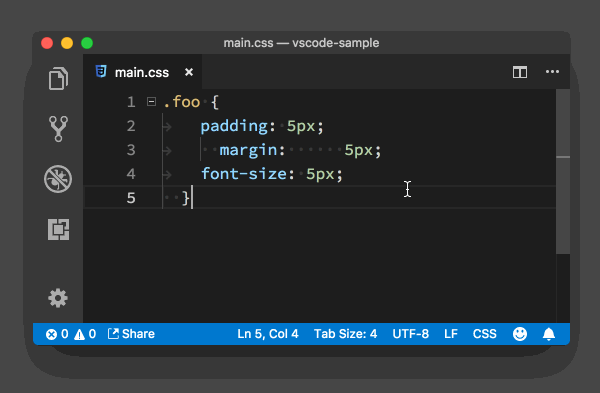
Task: Change the CSS language mode
Action: pyautogui.click(x=484, y=334)
